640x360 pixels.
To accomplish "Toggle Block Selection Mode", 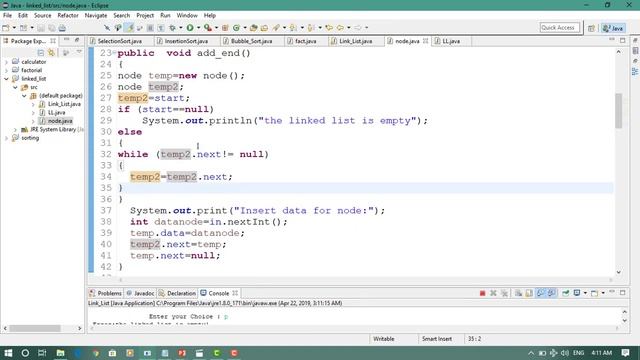I will coord(151,28).
